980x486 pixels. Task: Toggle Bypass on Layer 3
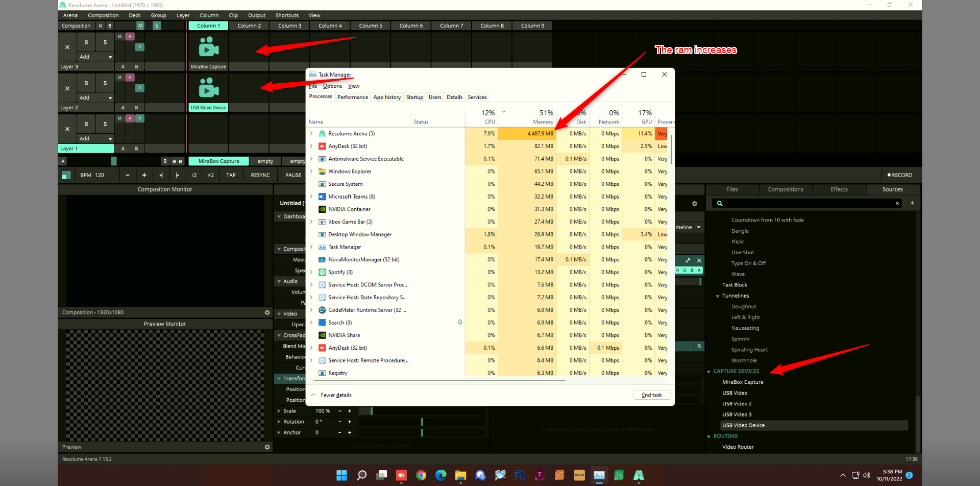click(x=86, y=42)
